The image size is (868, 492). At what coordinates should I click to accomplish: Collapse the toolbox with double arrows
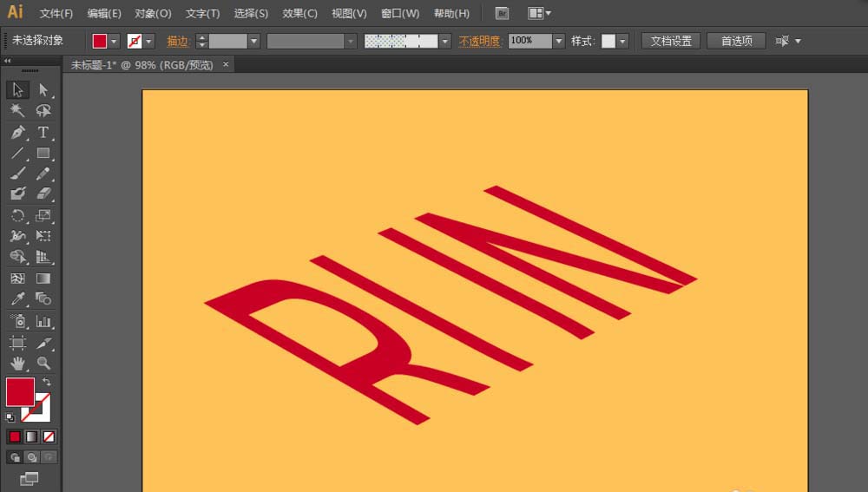[7, 61]
